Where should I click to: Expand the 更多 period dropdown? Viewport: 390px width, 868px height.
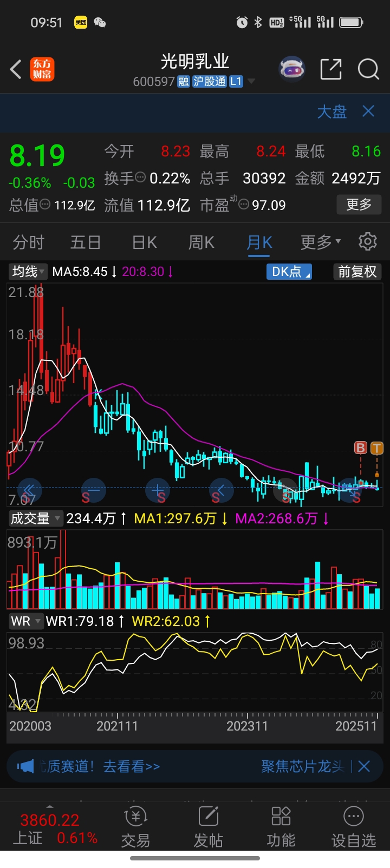pyautogui.click(x=321, y=242)
